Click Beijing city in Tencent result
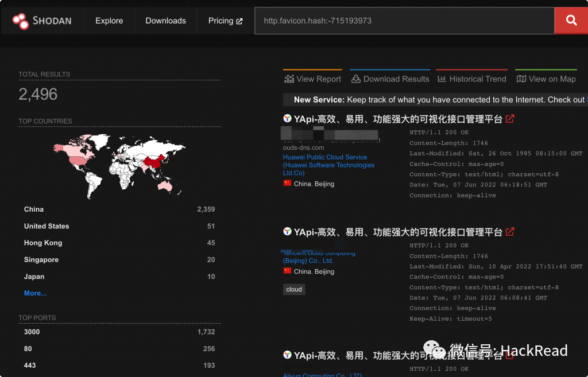588x377 pixels. tap(324, 271)
